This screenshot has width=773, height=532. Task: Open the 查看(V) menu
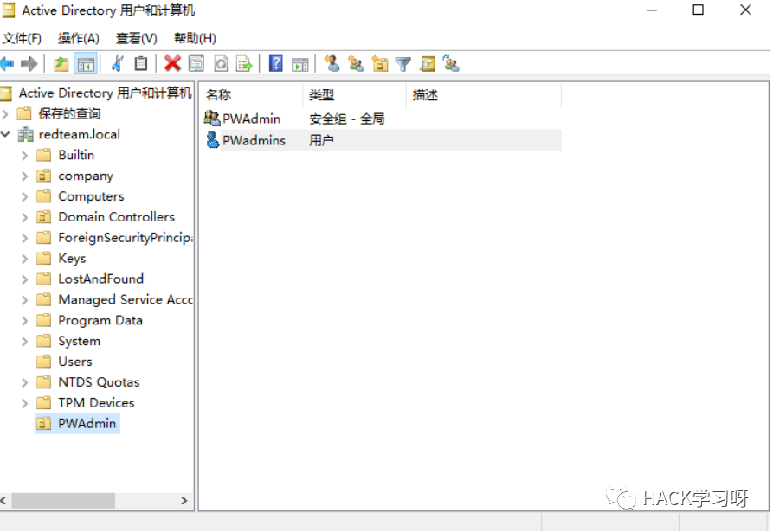(x=137, y=38)
